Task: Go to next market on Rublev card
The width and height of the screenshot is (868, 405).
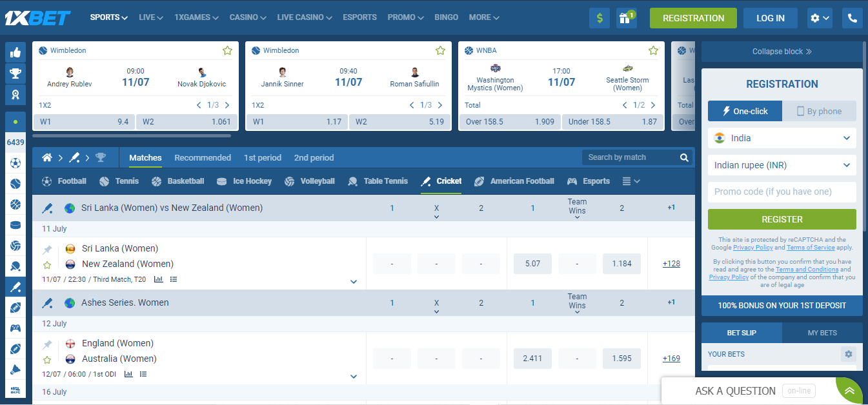Action: click(227, 105)
